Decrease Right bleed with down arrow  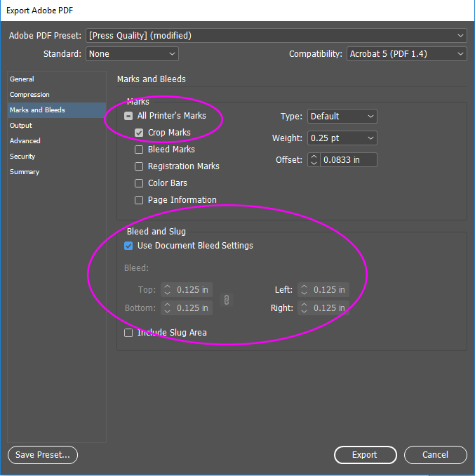click(x=304, y=312)
